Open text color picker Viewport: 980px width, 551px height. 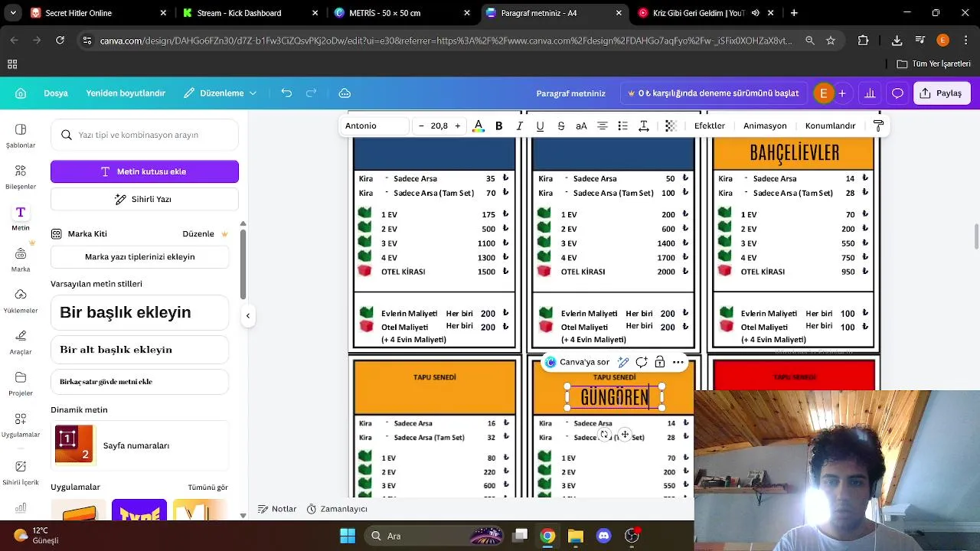(x=479, y=126)
